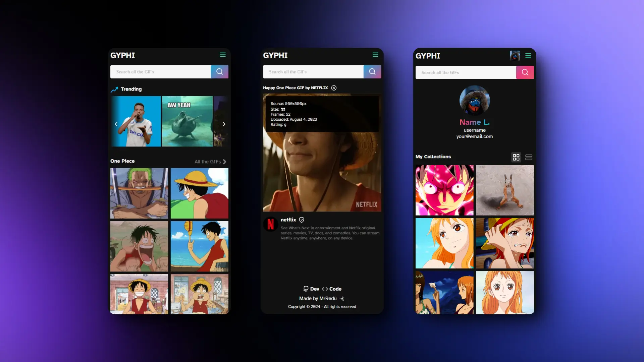Click Frames: 52 info line

pyautogui.click(x=281, y=114)
